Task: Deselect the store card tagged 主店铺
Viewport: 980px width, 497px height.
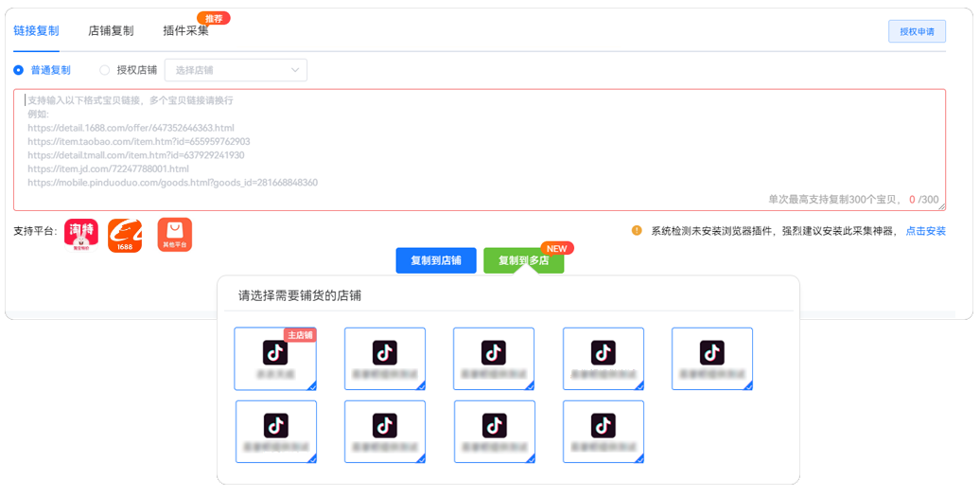Action: coord(275,359)
